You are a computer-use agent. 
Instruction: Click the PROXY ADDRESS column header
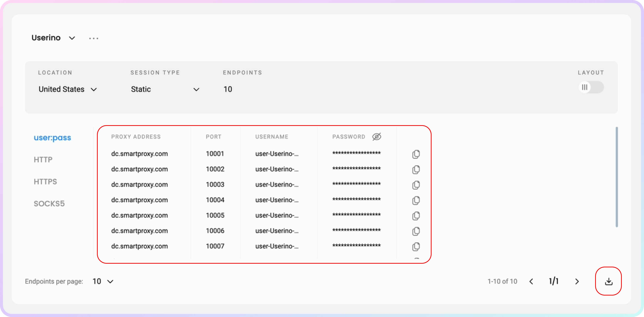136,137
